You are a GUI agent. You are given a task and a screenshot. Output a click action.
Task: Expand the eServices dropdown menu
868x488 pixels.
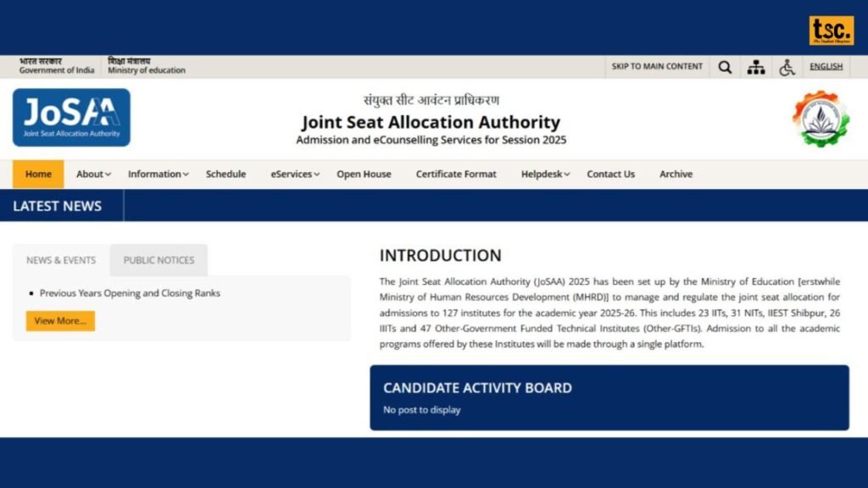(294, 174)
